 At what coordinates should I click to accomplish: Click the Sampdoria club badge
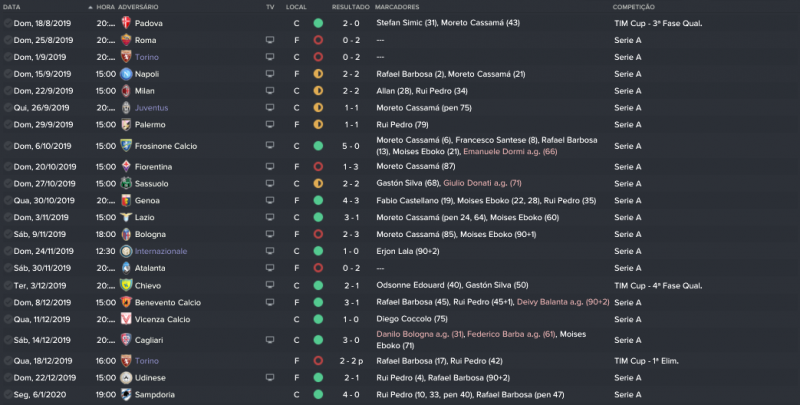(126, 395)
